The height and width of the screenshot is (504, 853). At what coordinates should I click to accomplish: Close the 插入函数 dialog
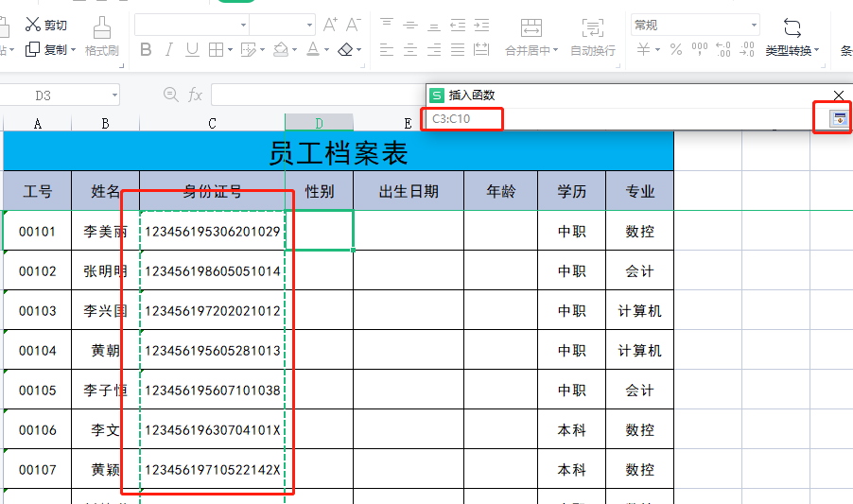[838, 96]
